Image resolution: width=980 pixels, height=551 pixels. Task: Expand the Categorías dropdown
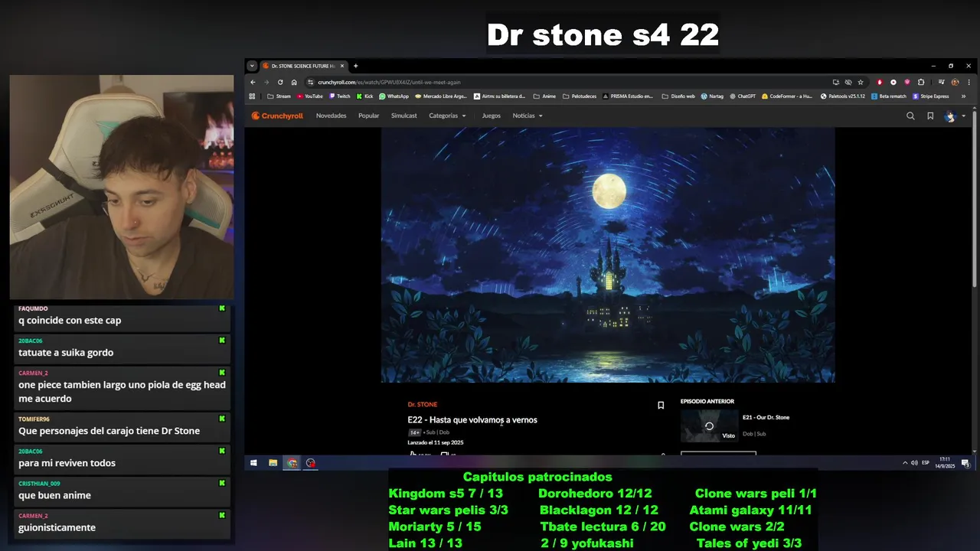coord(447,116)
